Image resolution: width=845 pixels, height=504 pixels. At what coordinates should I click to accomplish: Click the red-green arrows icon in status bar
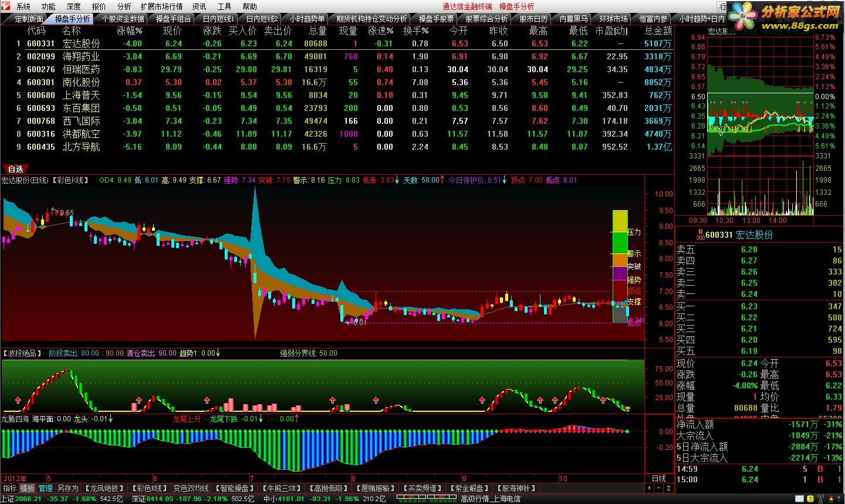click(x=832, y=499)
